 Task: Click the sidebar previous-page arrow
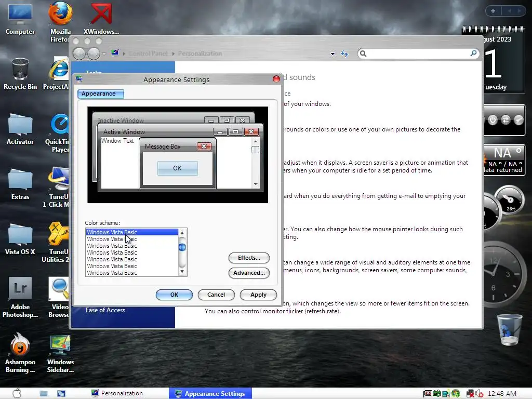(x=509, y=11)
